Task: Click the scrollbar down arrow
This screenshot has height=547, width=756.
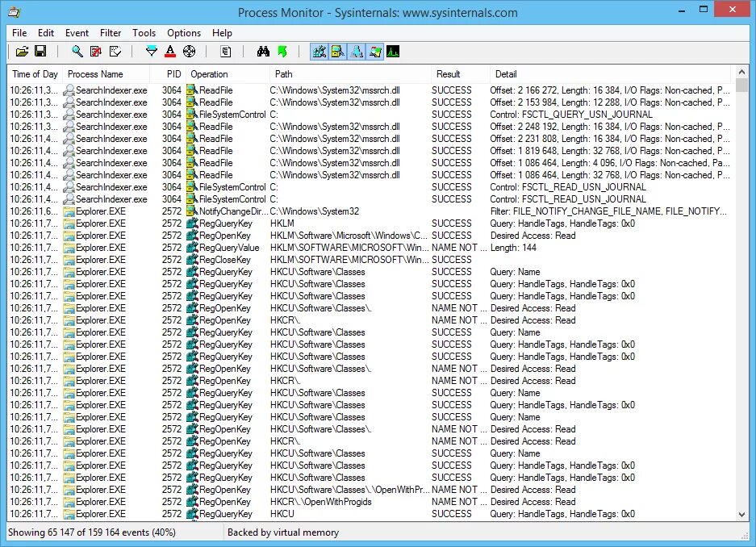Action: coord(741,514)
